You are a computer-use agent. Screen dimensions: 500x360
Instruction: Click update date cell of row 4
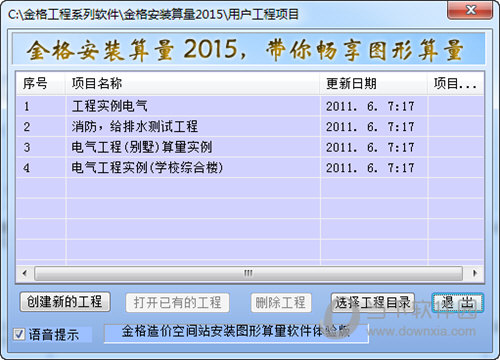coord(374,167)
